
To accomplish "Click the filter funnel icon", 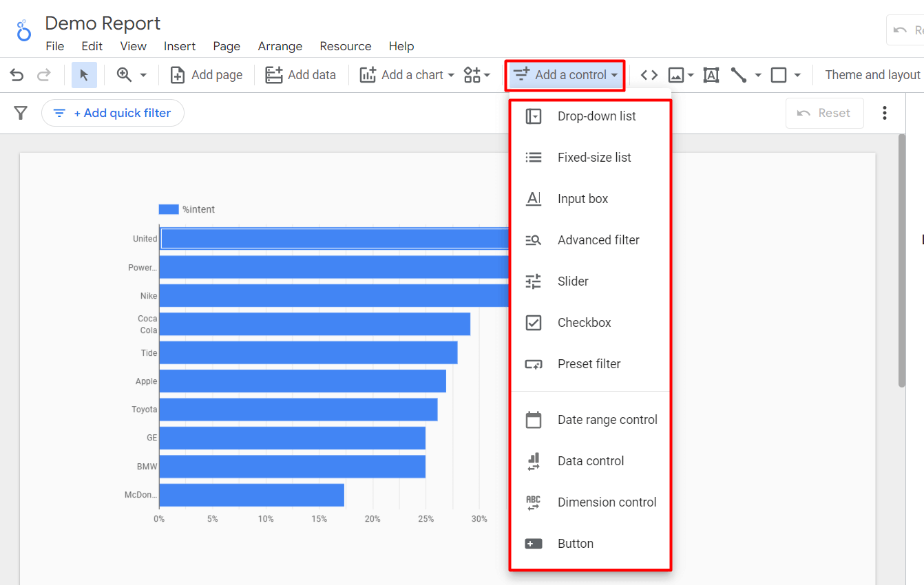I will [x=21, y=113].
